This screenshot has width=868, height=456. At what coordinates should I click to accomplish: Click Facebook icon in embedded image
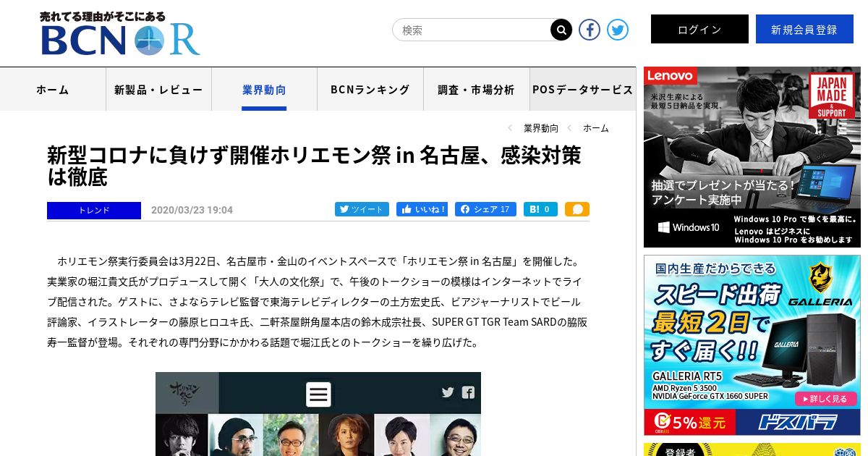tap(468, 392)
